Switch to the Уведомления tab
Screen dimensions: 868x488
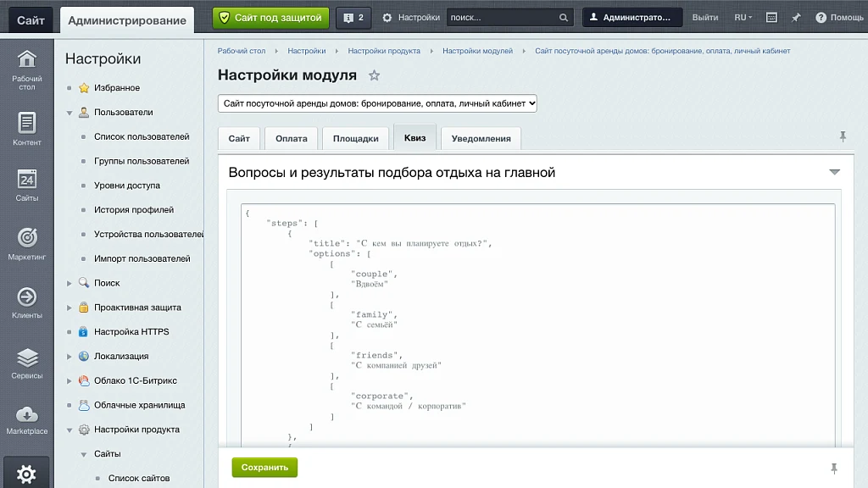pos(481,138)
